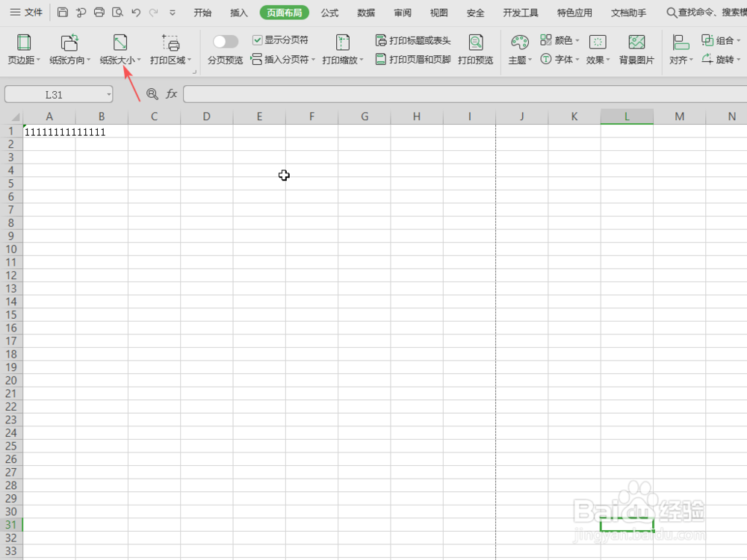Open the 页边距 margins tool
This screenshot has height=560, width=747.
(x=24, y=49)
